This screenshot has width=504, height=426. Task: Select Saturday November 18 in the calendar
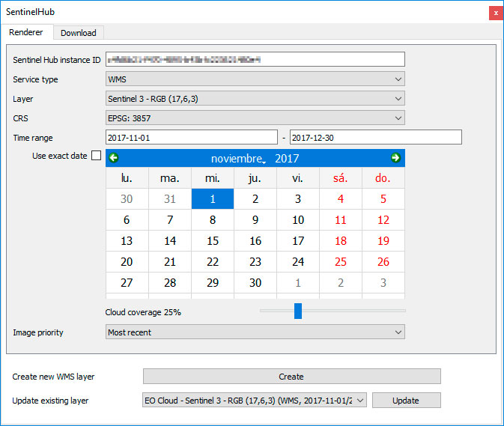coord(341,240)
